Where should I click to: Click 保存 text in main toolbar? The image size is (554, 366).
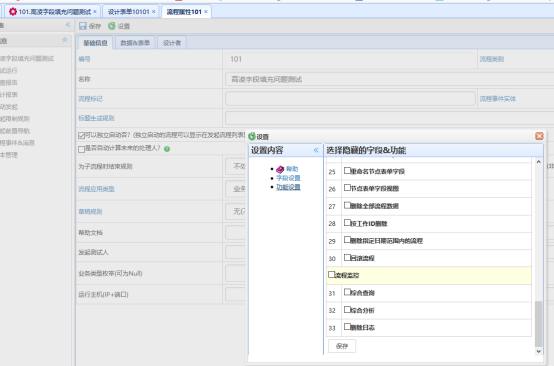click(95, 26)
